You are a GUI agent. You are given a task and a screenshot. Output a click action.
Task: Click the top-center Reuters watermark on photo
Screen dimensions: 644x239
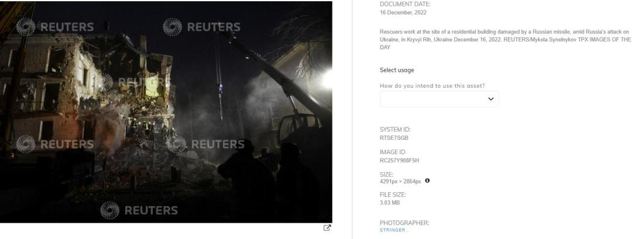tap(201, 27)
